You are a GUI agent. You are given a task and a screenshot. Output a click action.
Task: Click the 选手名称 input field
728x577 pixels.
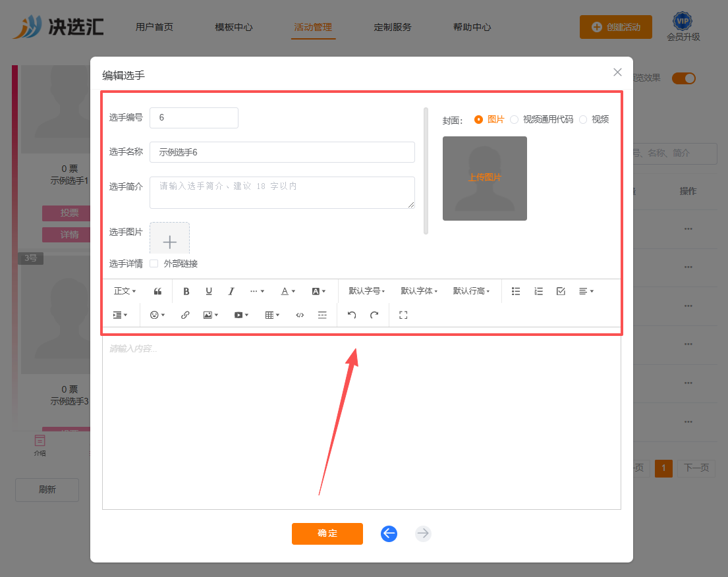(282, 152)
